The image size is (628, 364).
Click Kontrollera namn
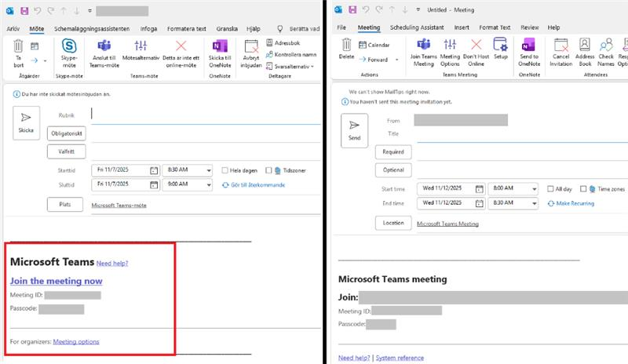[291, 54]
